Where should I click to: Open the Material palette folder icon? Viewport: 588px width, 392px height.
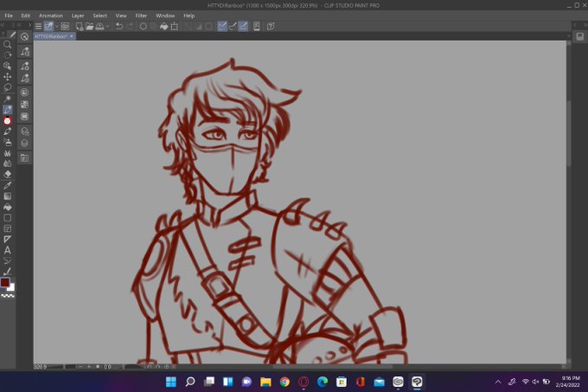pyautogui.click(x=25, y=158)
